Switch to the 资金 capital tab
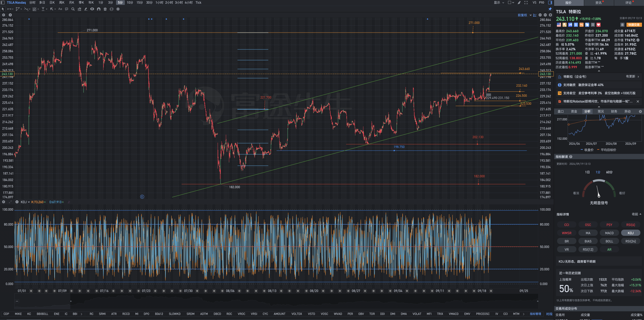 [574, 111]
